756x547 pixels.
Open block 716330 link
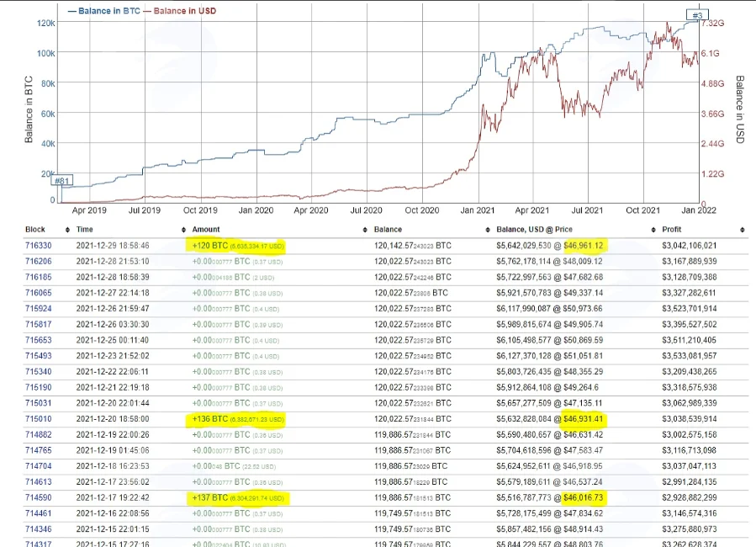click(38, 246)
